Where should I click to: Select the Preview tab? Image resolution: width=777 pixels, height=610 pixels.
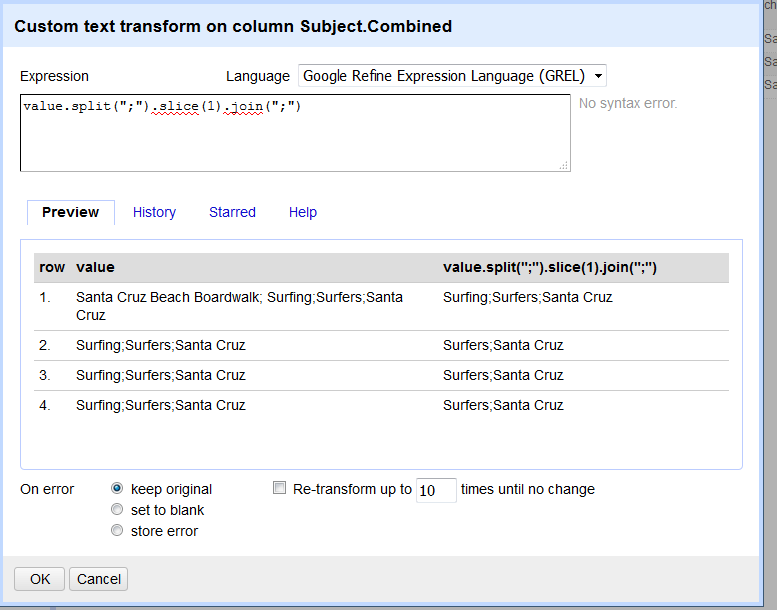(x=71, y=213)
